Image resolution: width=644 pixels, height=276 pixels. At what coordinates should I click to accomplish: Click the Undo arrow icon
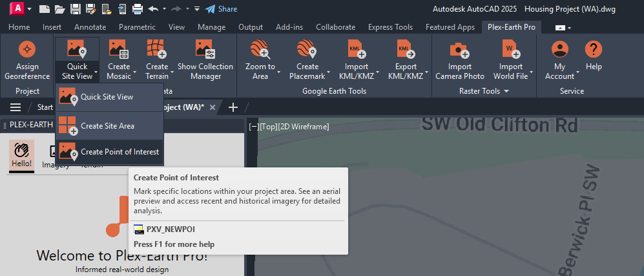pyautogui.click(x=153, y=8)
